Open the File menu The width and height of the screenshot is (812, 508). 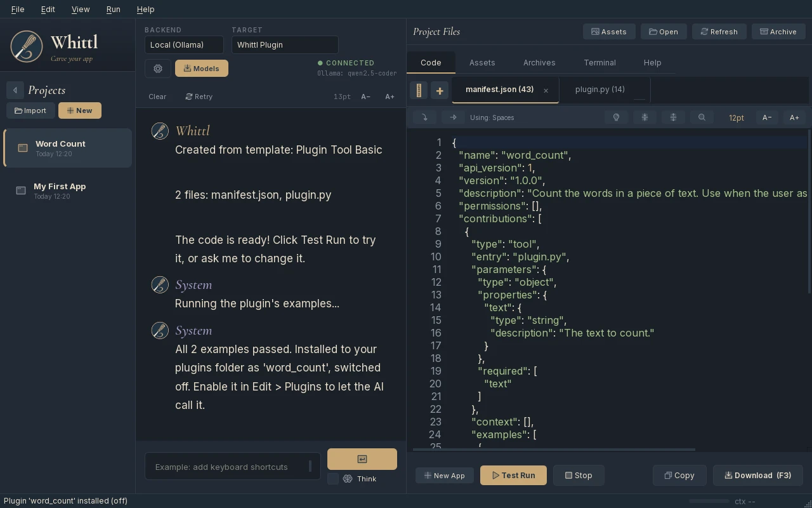coord(18,9)
